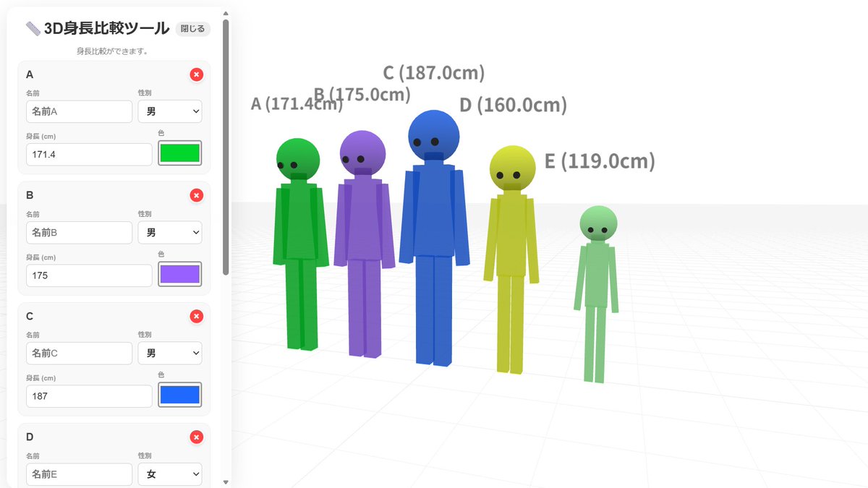Pick the blue color swatch for C

pyautogui.click(x=179, y=395)
